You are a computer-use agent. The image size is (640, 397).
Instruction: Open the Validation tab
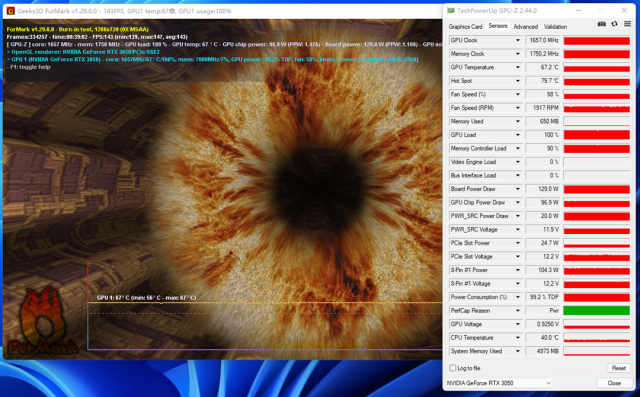tap(555, 27)
